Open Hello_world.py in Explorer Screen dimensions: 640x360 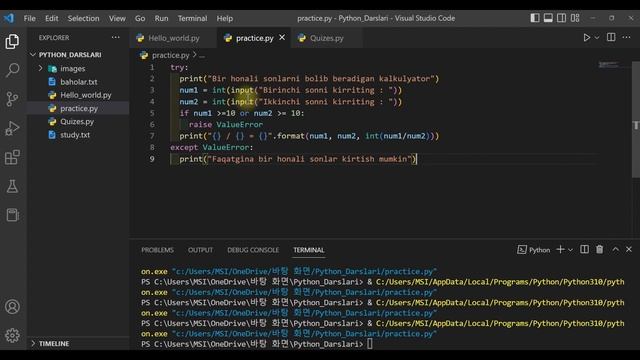pyautogui.click(x=86, y=95)
